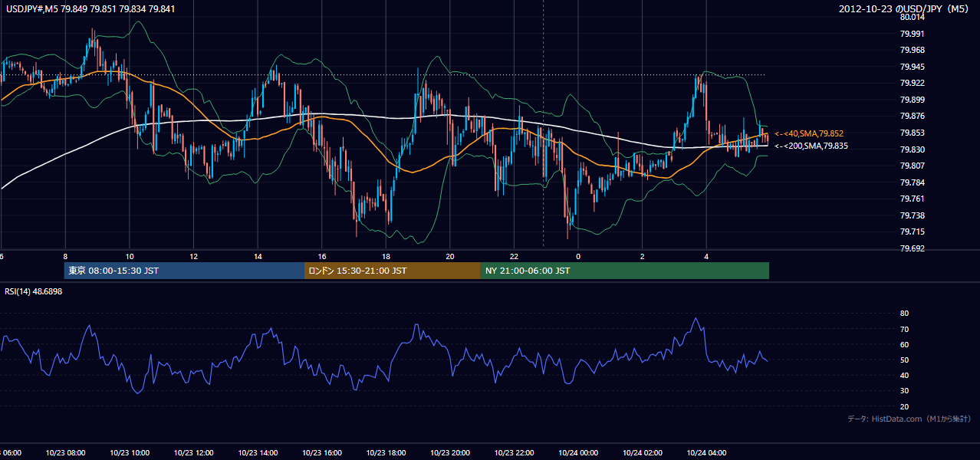Click the 200 SMA 79.835 label
This screenshot has height=460, width=980.
(x=811, y=146)
